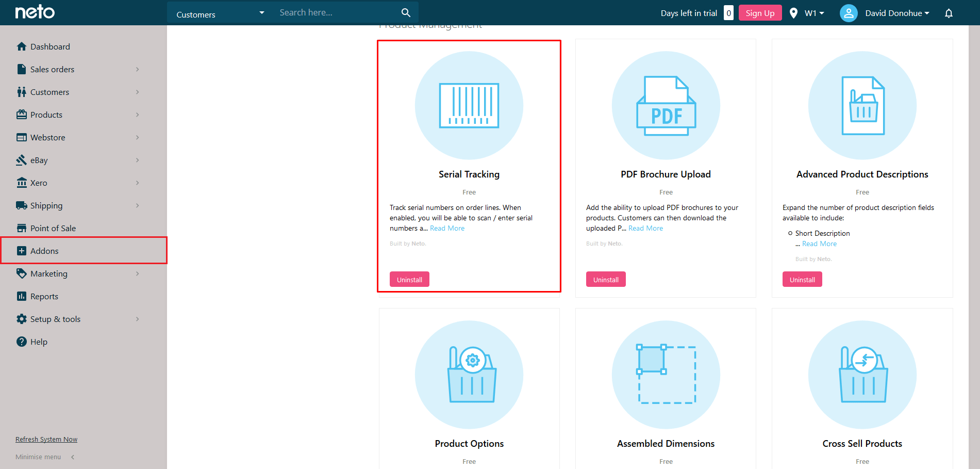Open the Customers search scope dropdown
The width and height of the screenshot is (980, 469).
(x=220, y=13)
